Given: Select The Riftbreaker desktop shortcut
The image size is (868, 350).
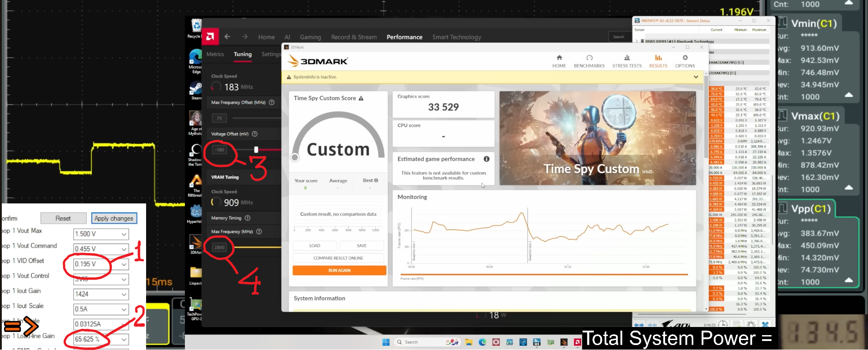Looking at the screenshot, I should point(195,185).
